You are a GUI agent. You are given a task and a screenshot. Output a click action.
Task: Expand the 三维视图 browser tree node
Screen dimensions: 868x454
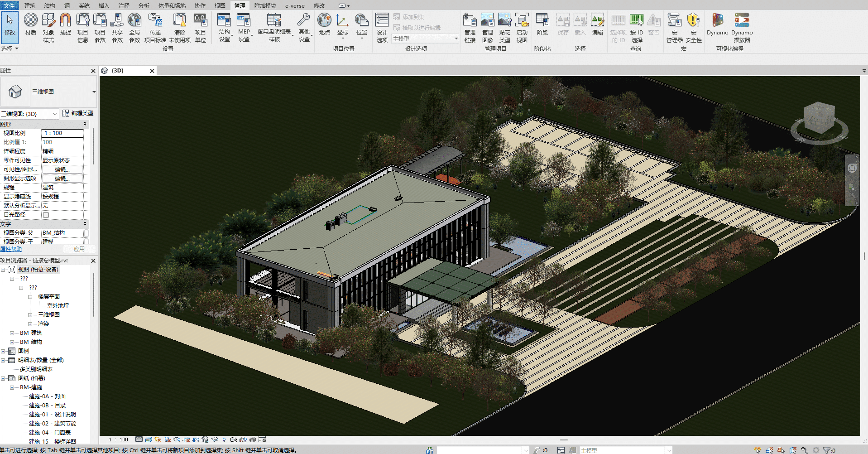pos(30,315)
